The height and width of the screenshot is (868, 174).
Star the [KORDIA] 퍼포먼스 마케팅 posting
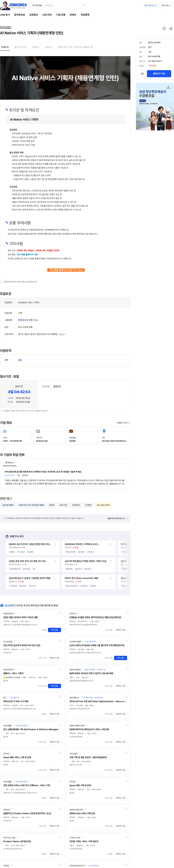pyautogui.click(x=111, y=544)
